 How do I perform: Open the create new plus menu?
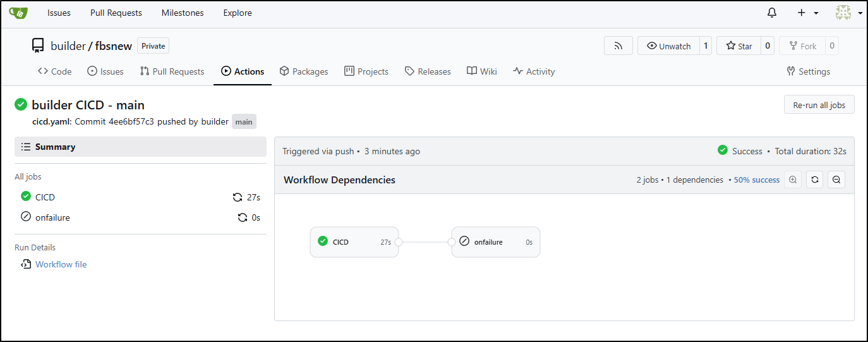click(x=807, y=13)
